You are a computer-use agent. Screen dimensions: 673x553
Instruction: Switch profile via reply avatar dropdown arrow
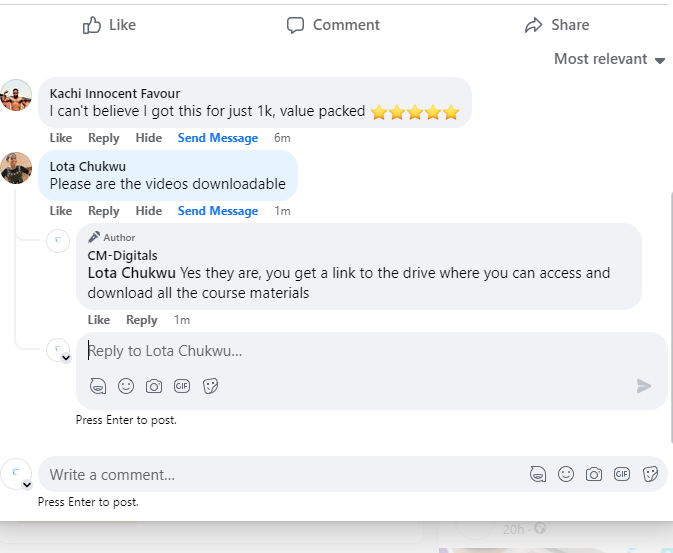pos(66,357)
